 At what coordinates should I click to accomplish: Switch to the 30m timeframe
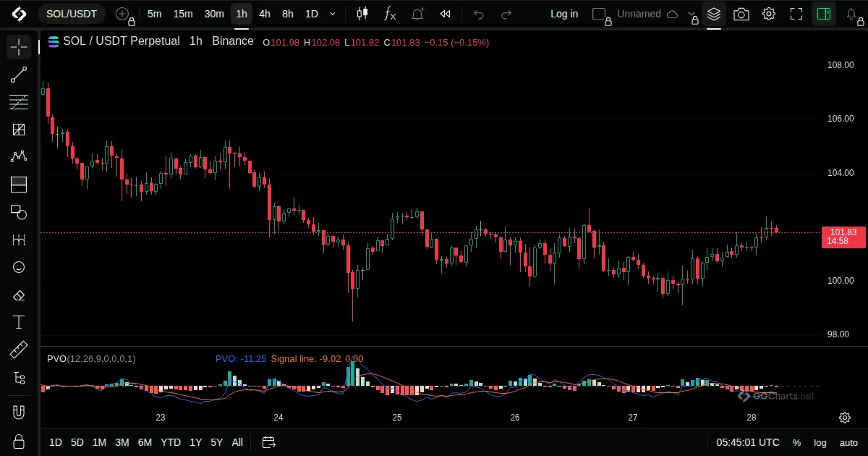click(214, 14)
